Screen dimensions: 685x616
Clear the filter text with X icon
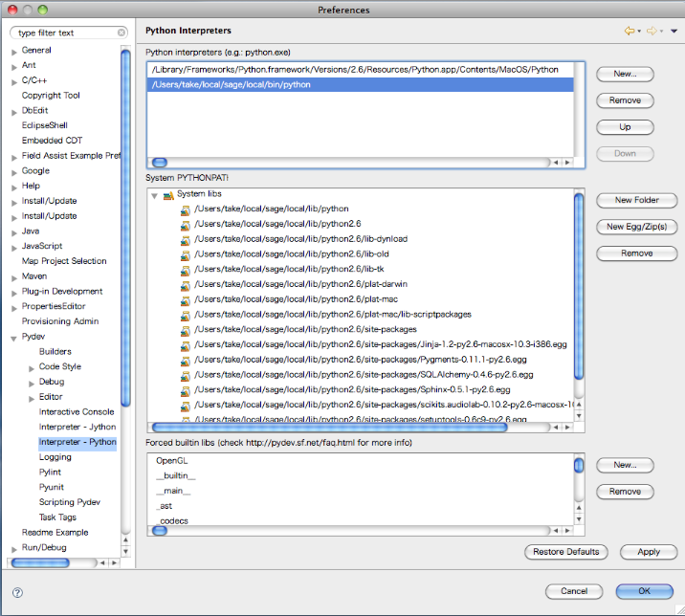[122, 33]
